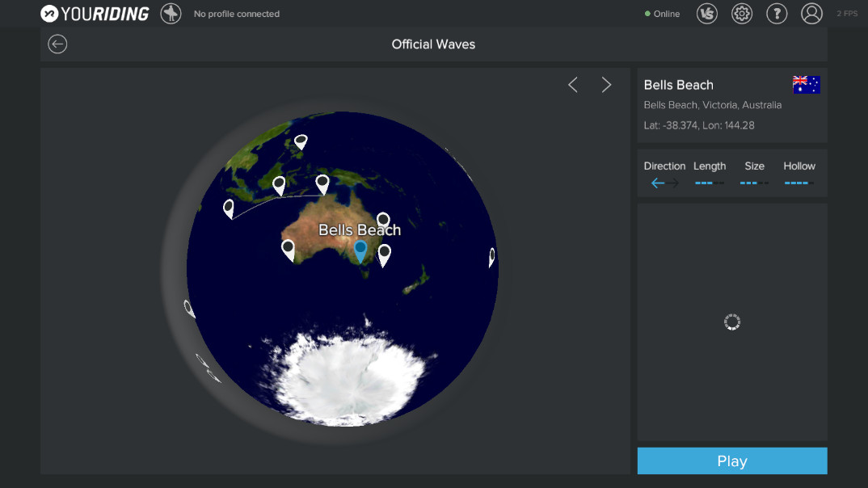
Task: Show previous wave with left chevron
Action: (x=573, y=85)
